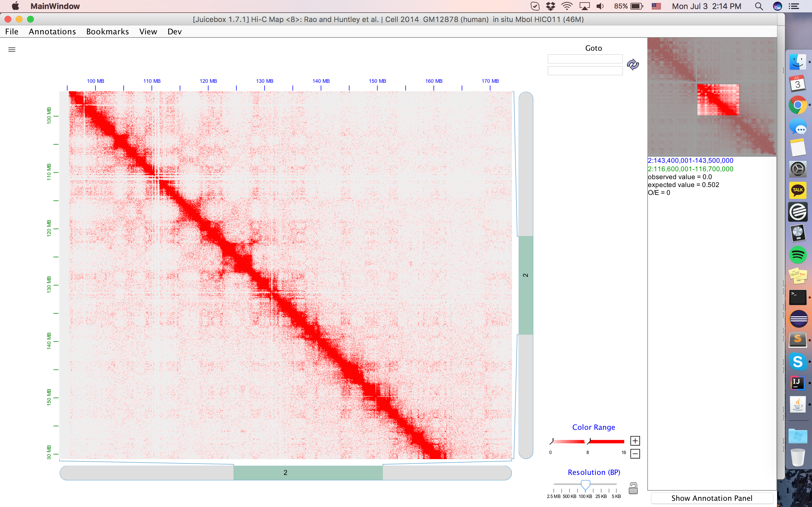Launch IntelliJ IDEA from the Dock
Image resolution: width=812 pixels, height=507 pixels.
click(798, 383)
